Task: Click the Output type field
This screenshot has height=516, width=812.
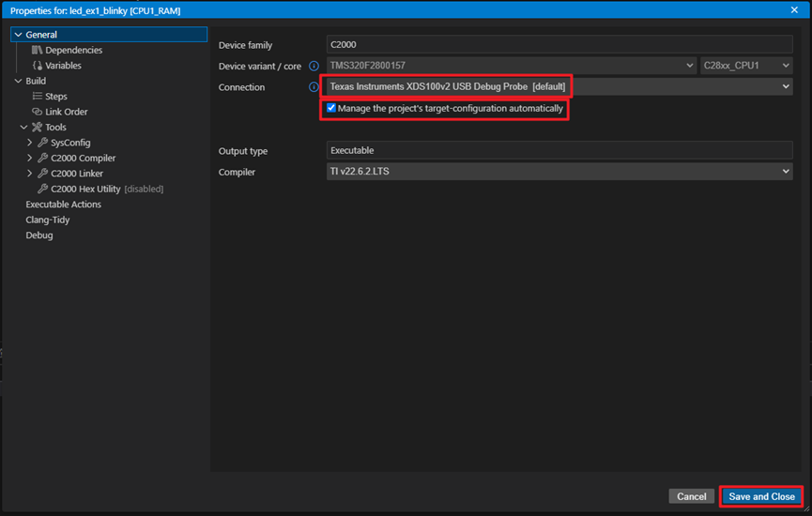Action: point(559,150)
